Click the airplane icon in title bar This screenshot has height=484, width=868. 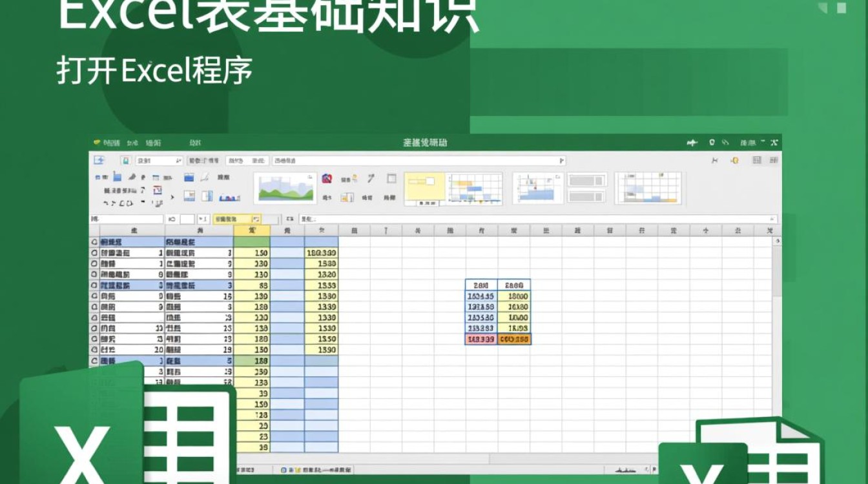coord(692,143)
